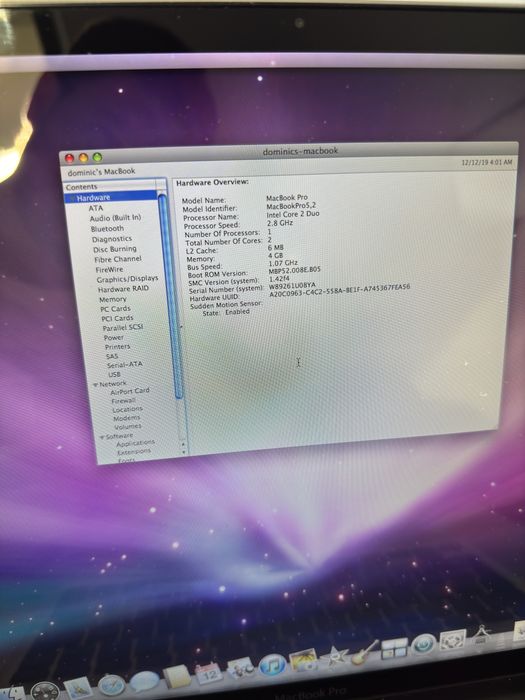Select Parallel SCSI entry
The height and width of the screenshot is (700, 525).
[123, 327]
